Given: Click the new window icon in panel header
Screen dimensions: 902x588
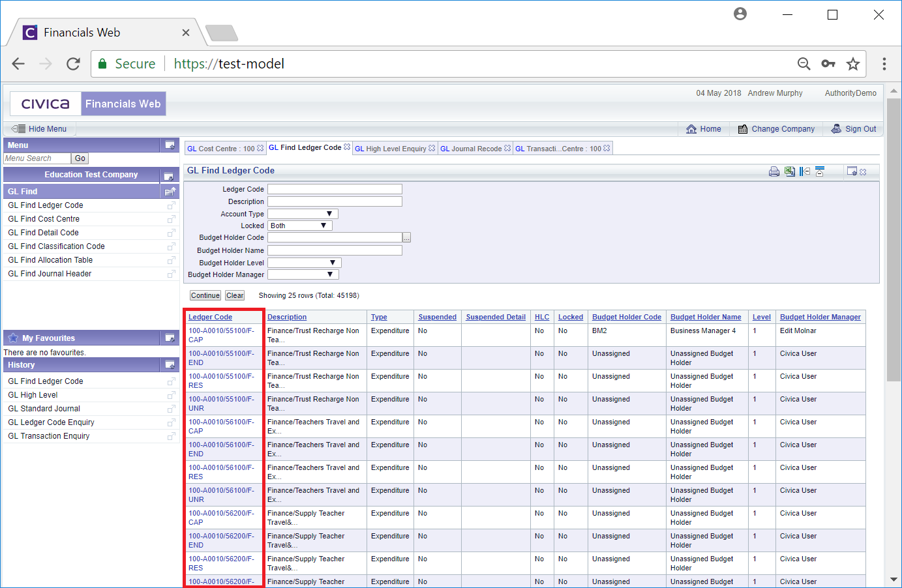Looking at the screenshot, I should (x=852, y=171).
